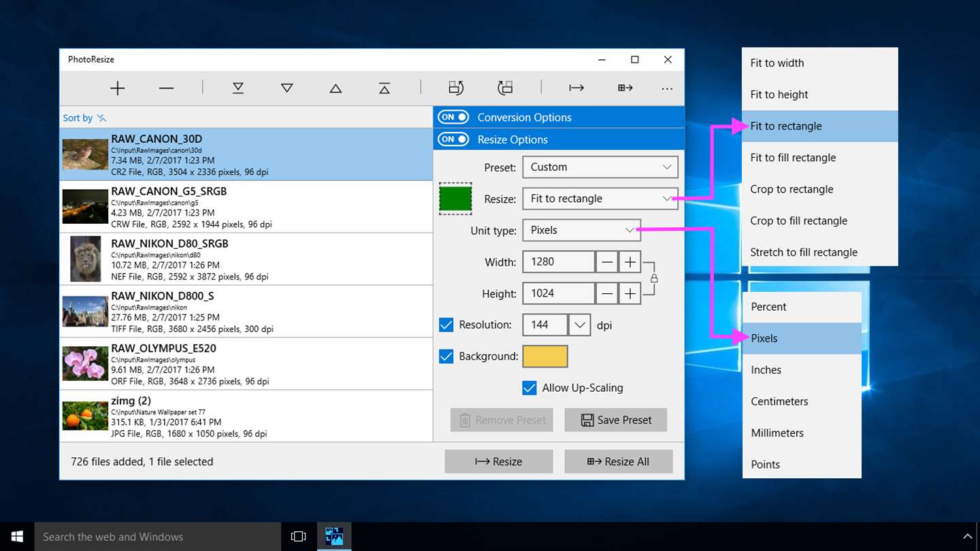Select Fit to width option

(820, 63)
